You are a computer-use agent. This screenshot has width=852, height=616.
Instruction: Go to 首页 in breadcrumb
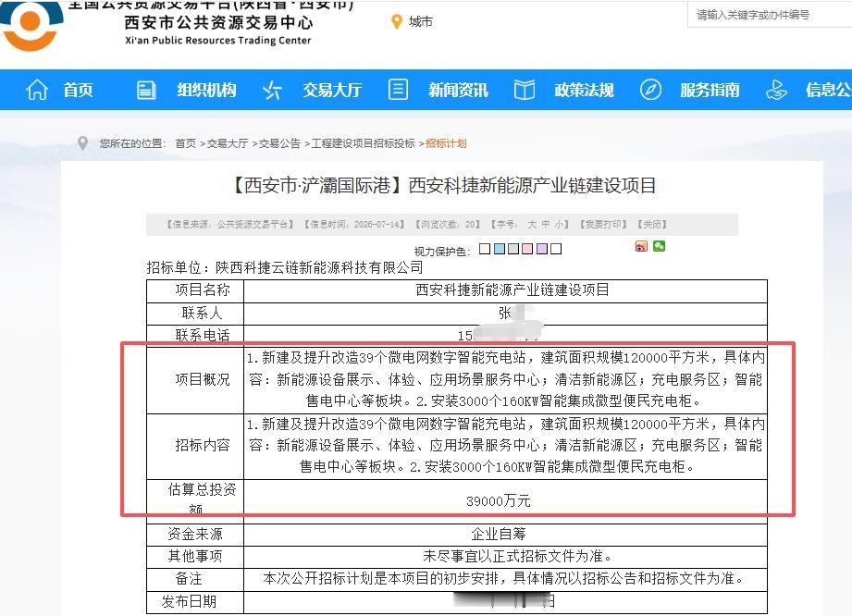click(x=186, y=143)
